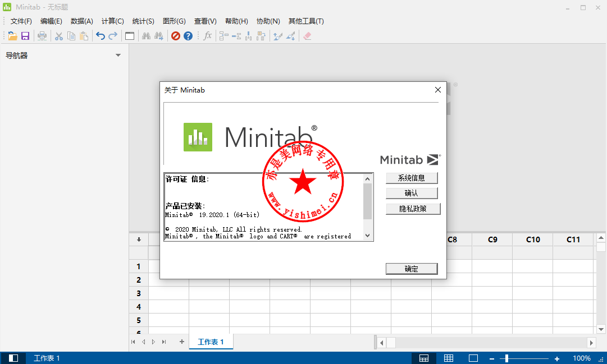Screen dimensions: 607x364
Task: Open the 其他工具(T) menu
Action: [306, 21]
